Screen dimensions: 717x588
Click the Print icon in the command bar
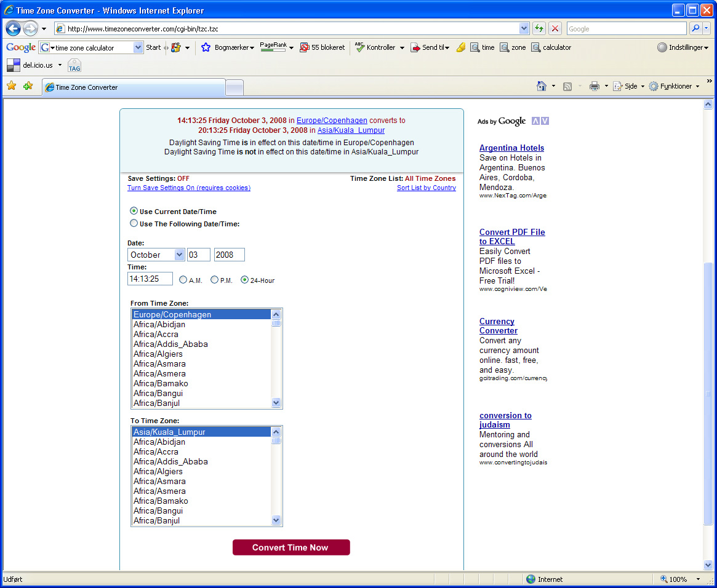point(594,86)
